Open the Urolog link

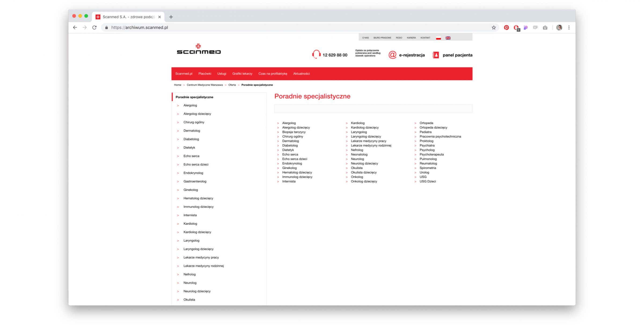coord(424,173)
